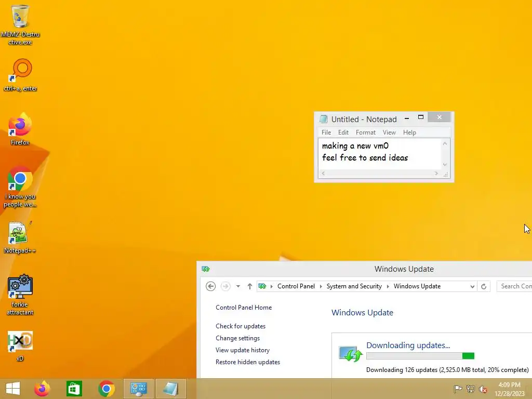Expand the arrow before Control Panel breadcrumb
This screenshot has height=399, width=532.
click(x=271, y=286)
